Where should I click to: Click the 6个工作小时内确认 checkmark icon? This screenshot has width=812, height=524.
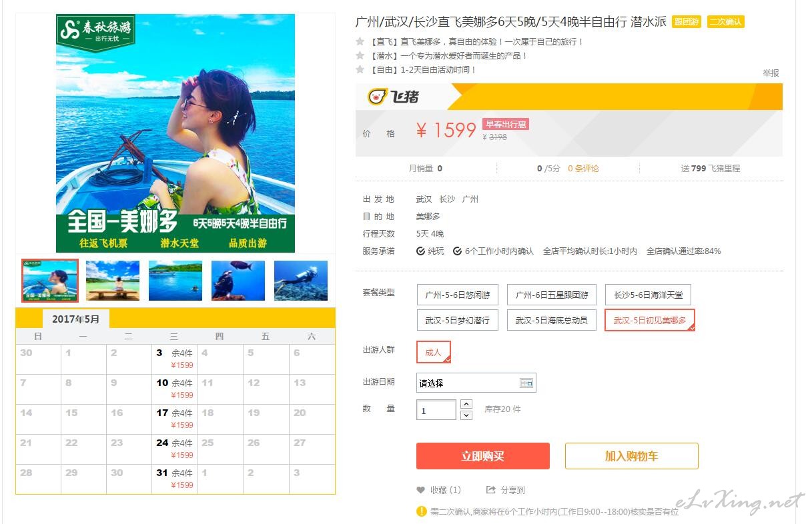tap(457, 251)
